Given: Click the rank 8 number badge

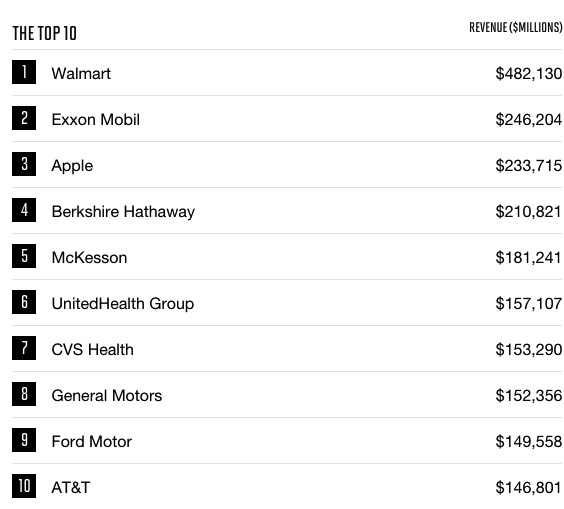Looking at the screenshot, I should point(24,394).
